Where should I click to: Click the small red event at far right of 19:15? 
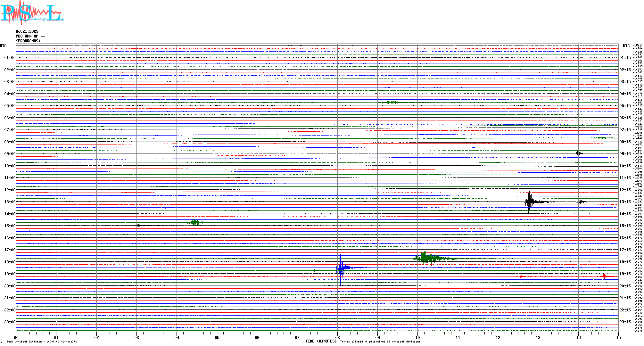point(604,276)
